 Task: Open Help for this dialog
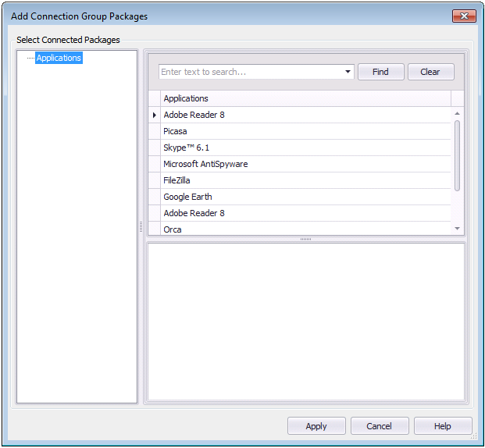(x=443, y=426)
